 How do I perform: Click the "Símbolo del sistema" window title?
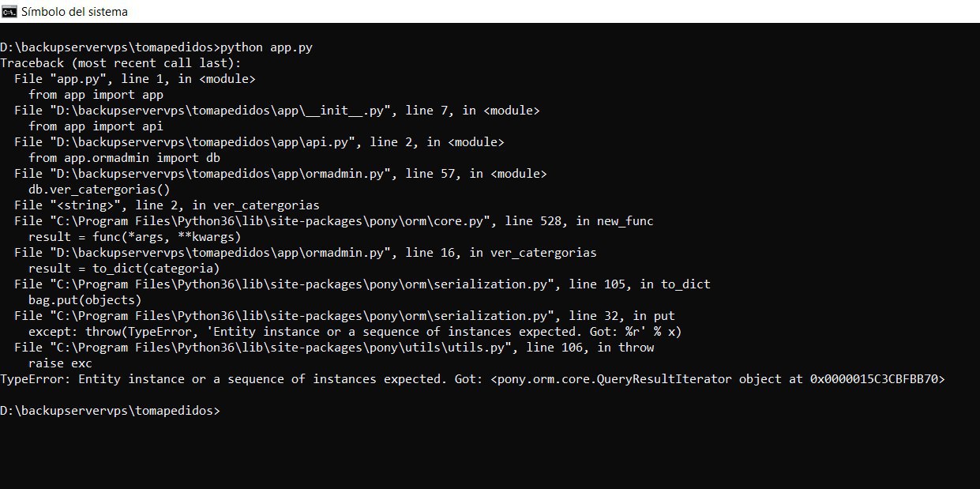click(x=74, y=12)
